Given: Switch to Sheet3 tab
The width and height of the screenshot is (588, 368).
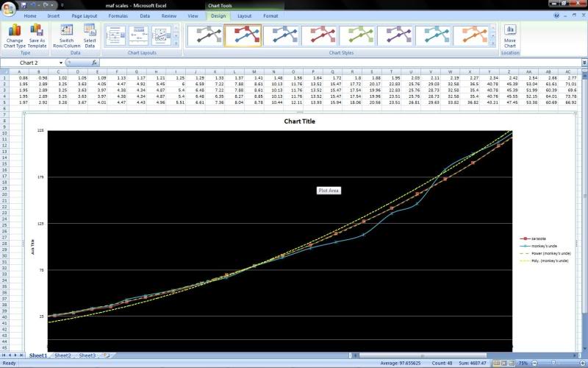Looking at the screenshot, I should (87, 355).
